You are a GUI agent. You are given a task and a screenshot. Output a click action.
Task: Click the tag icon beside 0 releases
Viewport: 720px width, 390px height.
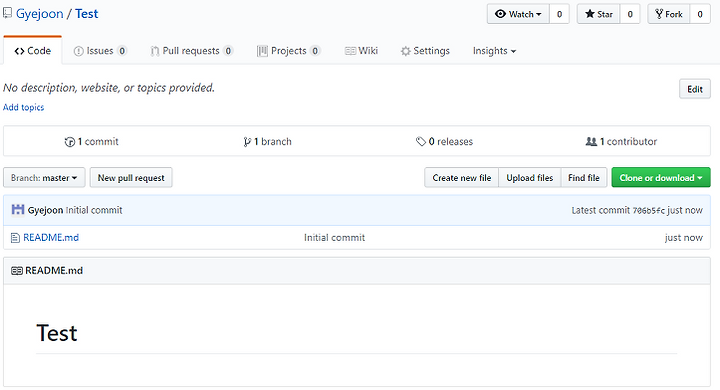pyautogui.click(x=421, y=141)
